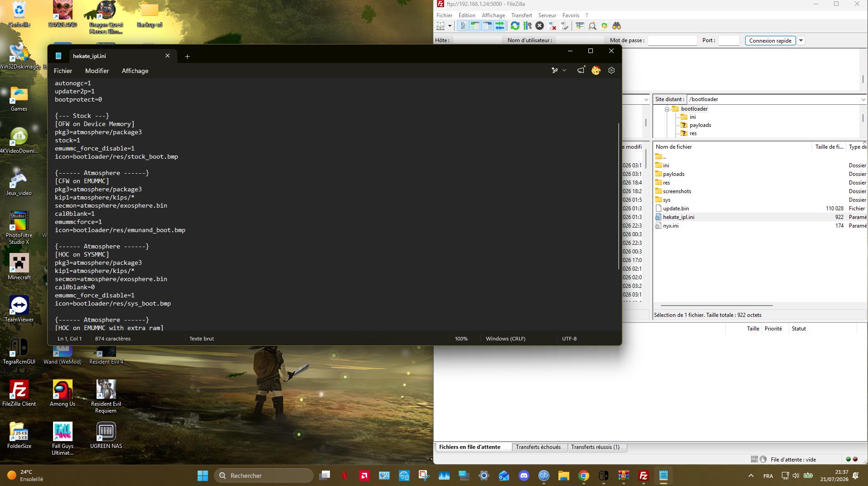Open Notepad Fichier menu
Image resolution: width=868 pixels, height=486 pixels.
(63, 71)
